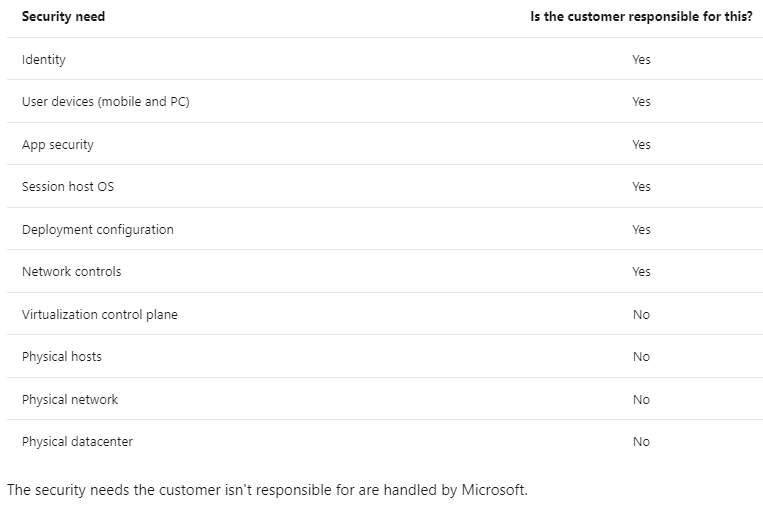Image resolution: width=763 pixels, height=516 pixels.
Task: Click the Yes value for App security
Action: coord(641,145)
